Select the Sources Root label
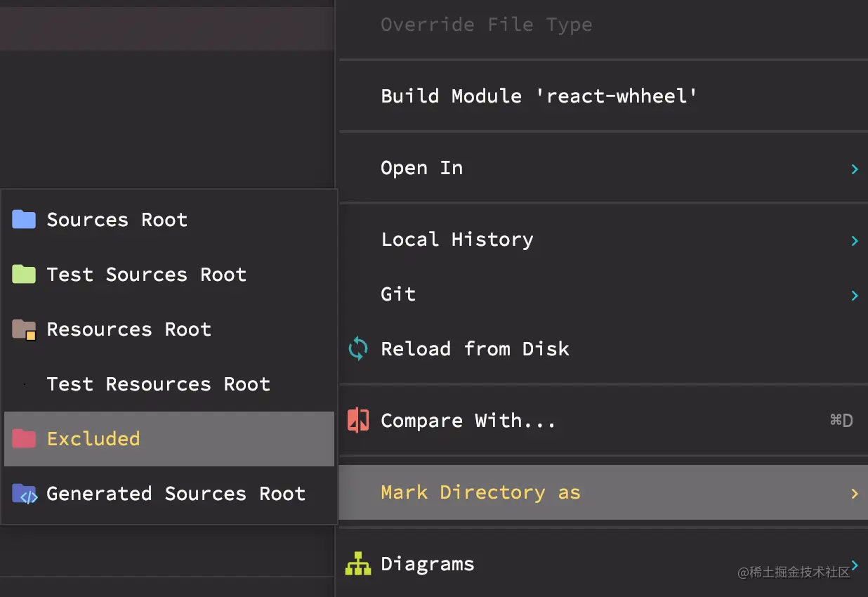868x597 pixels. [117, 220]
